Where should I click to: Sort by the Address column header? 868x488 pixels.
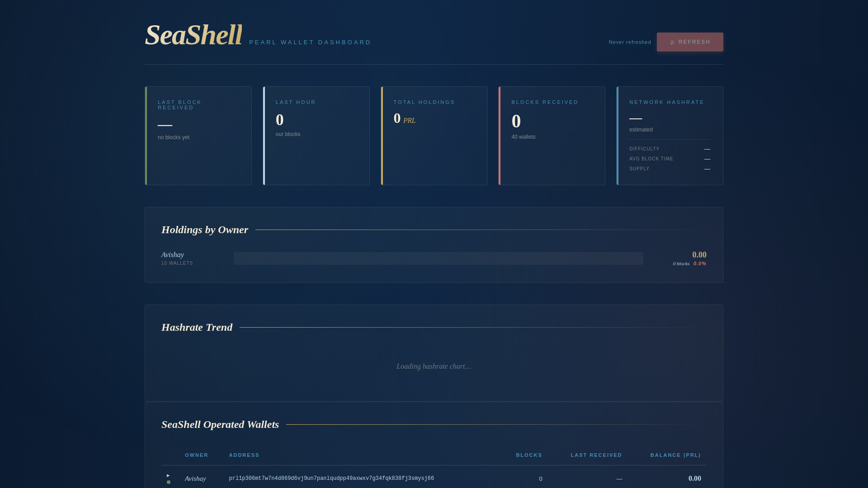(x=244, y=455)
